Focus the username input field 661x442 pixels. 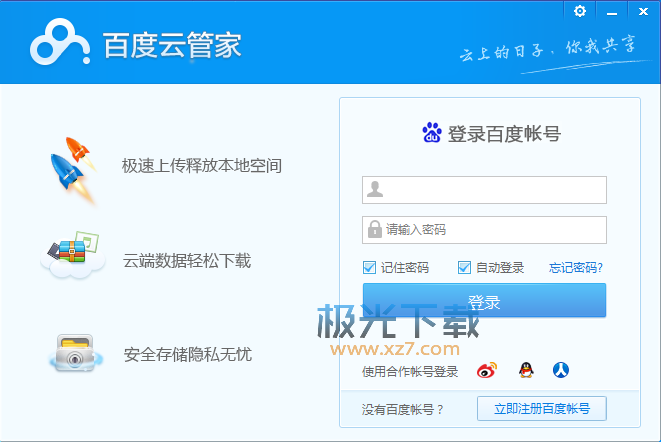point(495,189)
